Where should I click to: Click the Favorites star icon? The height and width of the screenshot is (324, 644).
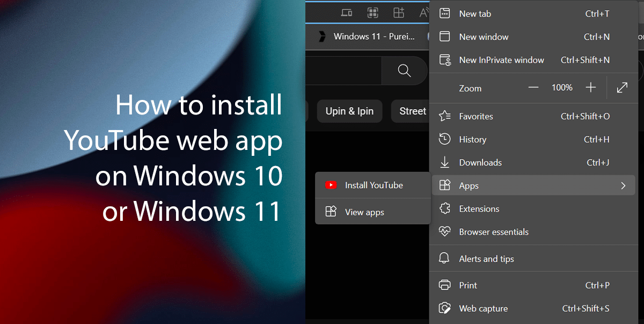click(444, 116)
